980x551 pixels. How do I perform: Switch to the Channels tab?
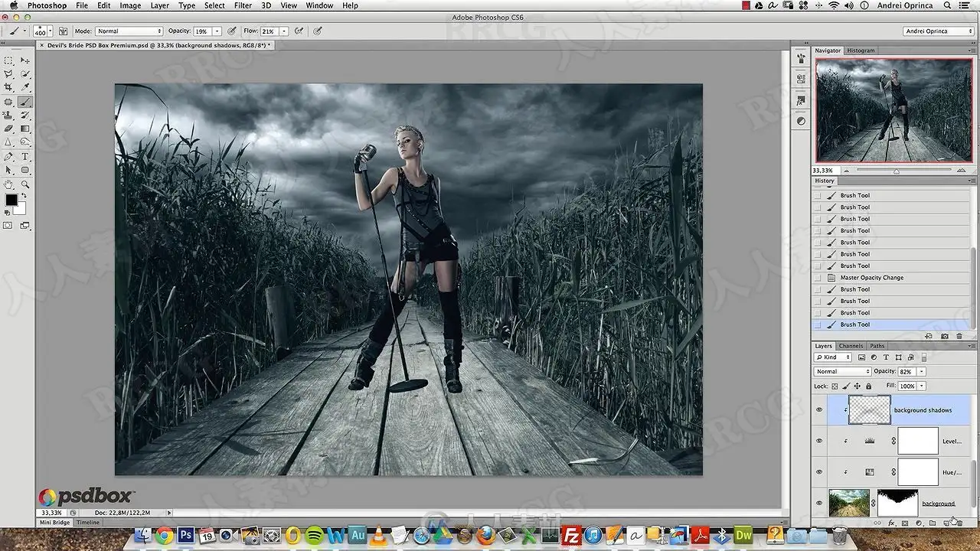click(851, 346)
